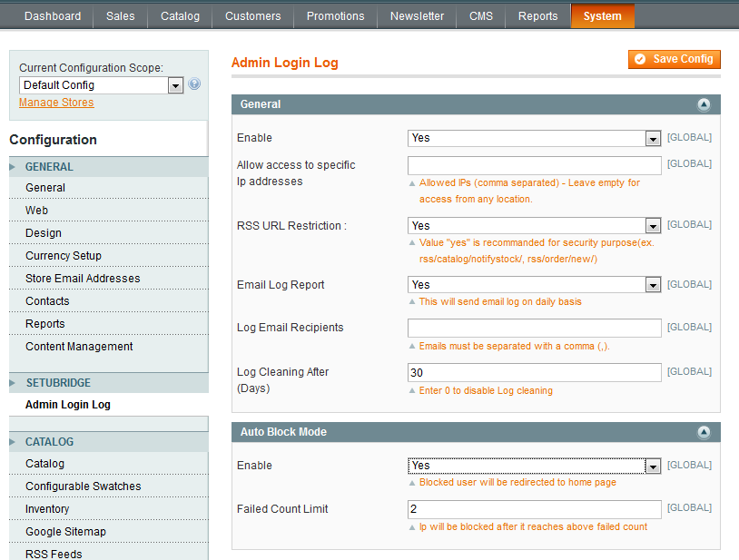This screenshot has height=560, width=739.
Task: Expand the SETUBRIDGE sidebar group header
Action: (x=58, y=383)
